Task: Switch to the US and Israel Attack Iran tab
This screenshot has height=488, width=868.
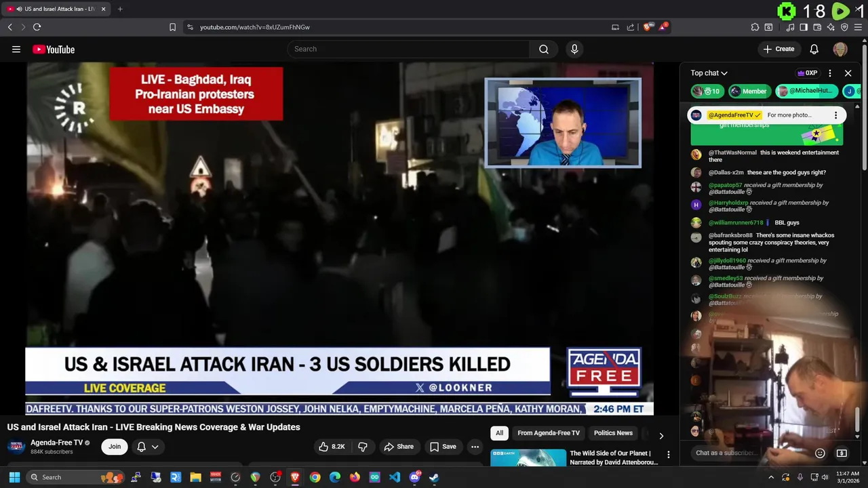Action: (56, 9)
